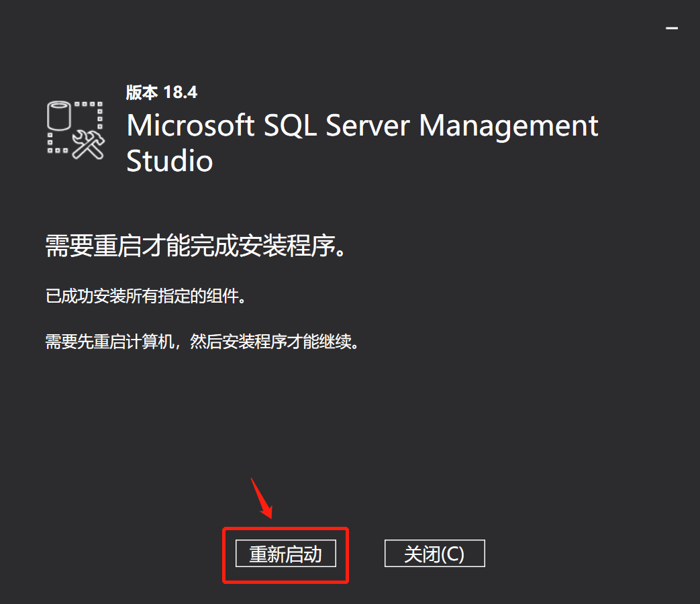The image size is (700, 604).
Task: Click the Microsoft SQL Server Management Studio title
Action: [362, 142]
